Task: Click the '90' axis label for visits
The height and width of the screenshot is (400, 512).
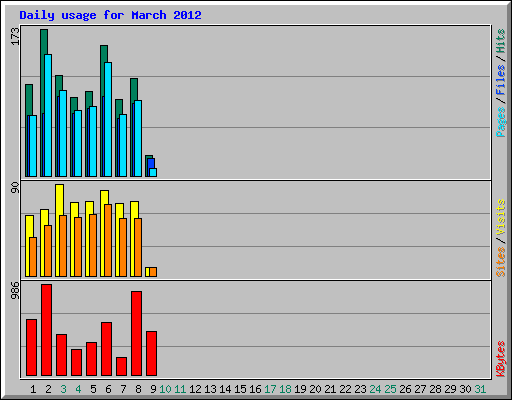Action: tap(15, 188)
